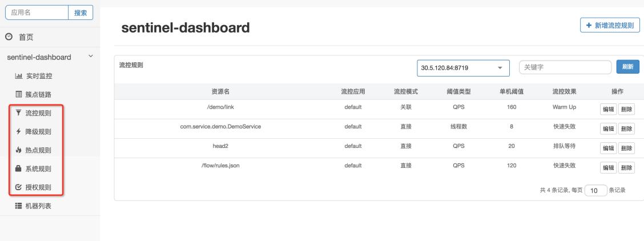Click the 流控效果 column header
The width and height of the screenshot is (644, 241).
564,91
